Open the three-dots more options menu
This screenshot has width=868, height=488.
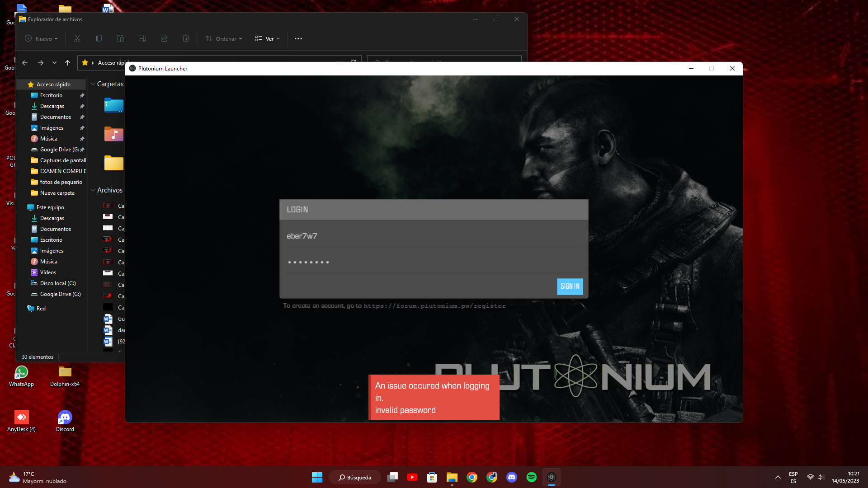click(298, 38)
